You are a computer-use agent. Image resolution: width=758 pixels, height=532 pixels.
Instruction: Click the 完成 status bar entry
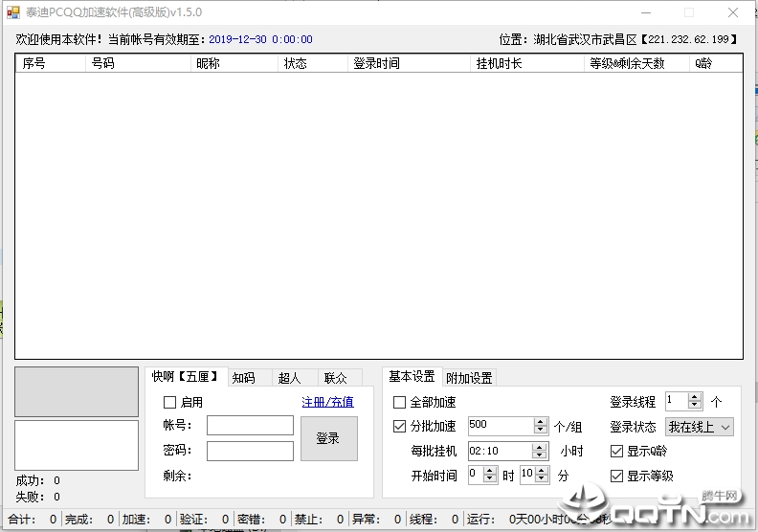pos(90,520)
